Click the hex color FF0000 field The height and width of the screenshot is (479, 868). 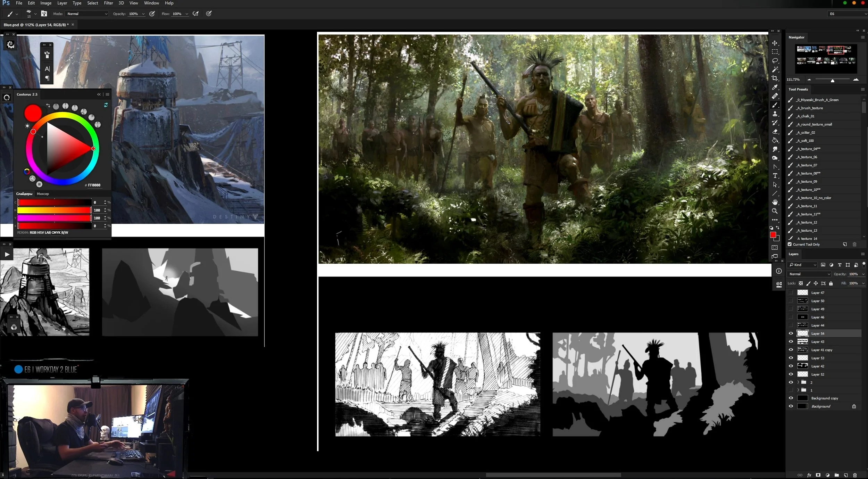point(94,185)
